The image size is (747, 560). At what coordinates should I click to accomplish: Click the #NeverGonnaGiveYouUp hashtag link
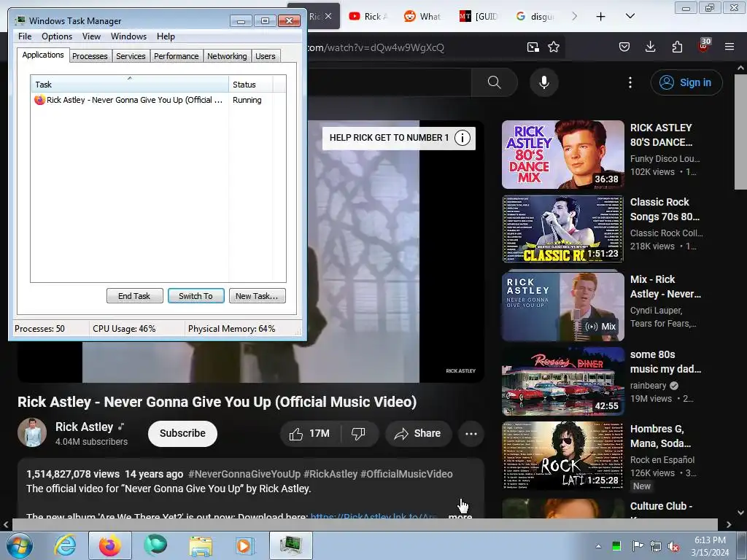pyautogui.click(x=244, y=474)
